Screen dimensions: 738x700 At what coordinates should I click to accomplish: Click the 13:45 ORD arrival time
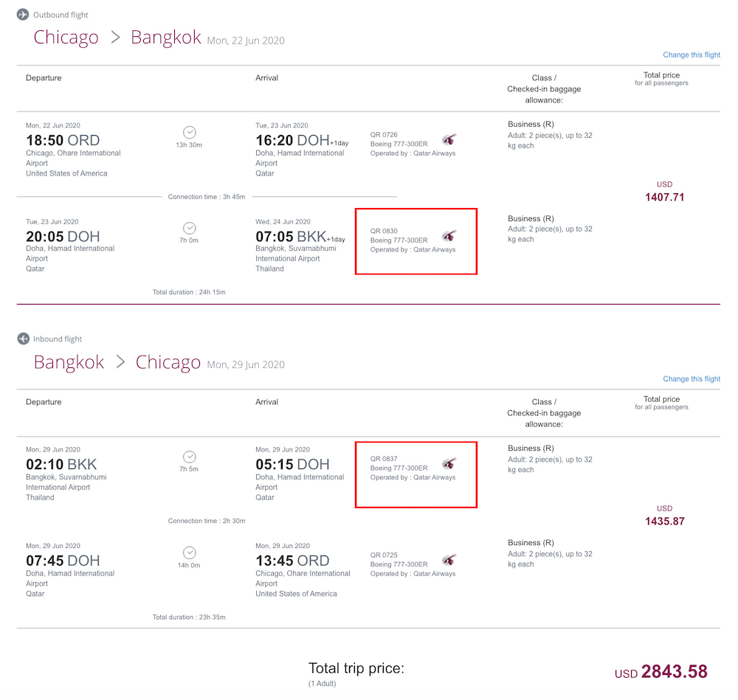coord(292,561)
